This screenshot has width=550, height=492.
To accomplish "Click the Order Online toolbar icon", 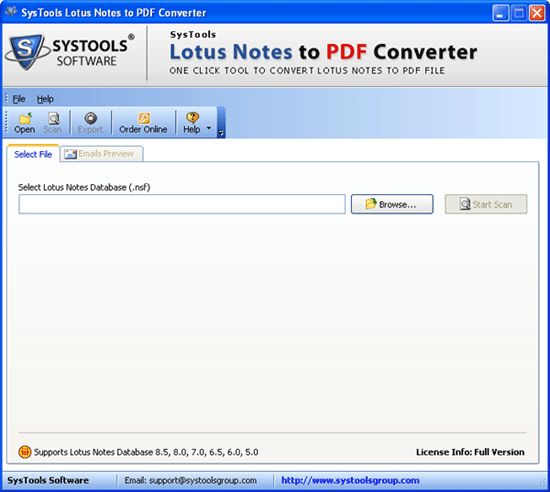I will 143,123.
